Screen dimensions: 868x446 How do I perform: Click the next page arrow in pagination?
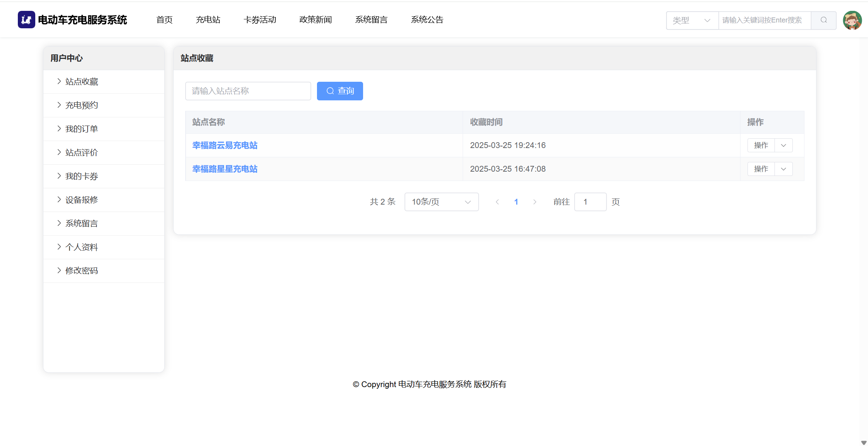[x=535, y=202]
